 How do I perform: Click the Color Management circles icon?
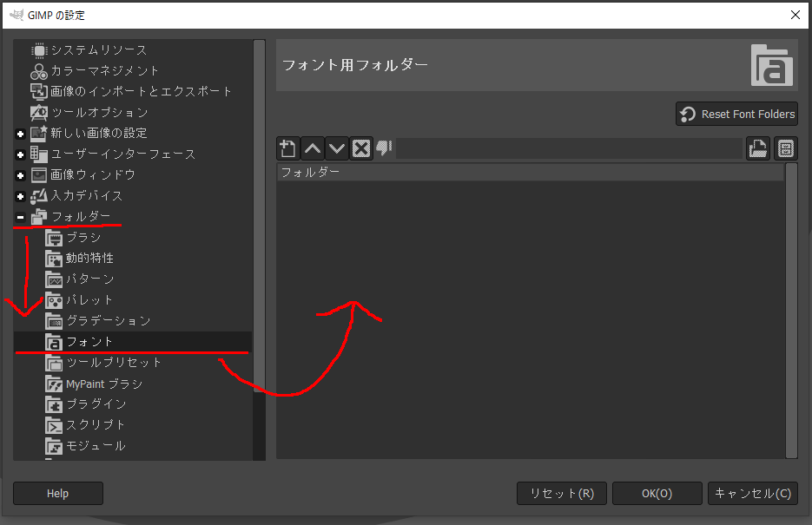(39, 71)
